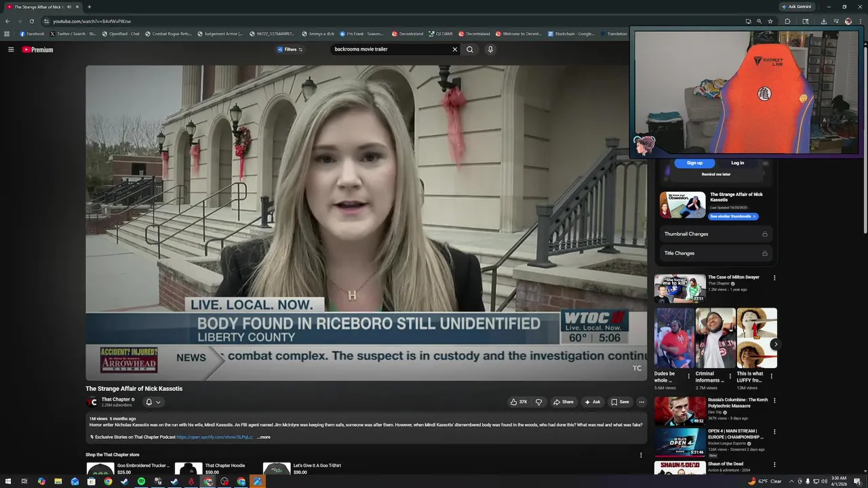
Task: Click Log in in the side panel
Action: 737,163
